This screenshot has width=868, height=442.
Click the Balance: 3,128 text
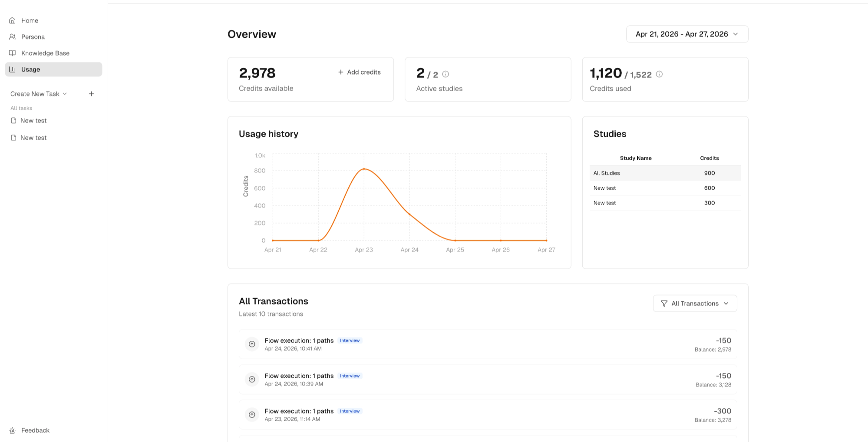(x=713, y=385)
